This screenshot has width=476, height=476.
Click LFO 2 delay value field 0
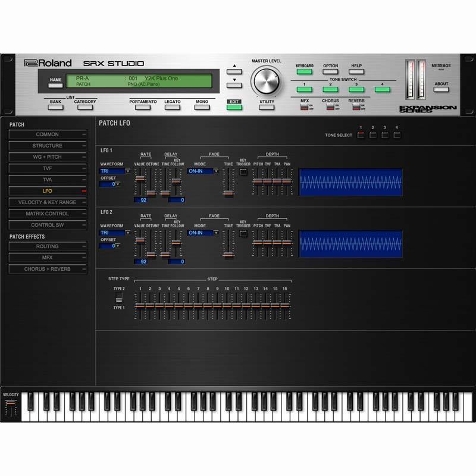tap(177, 261)
